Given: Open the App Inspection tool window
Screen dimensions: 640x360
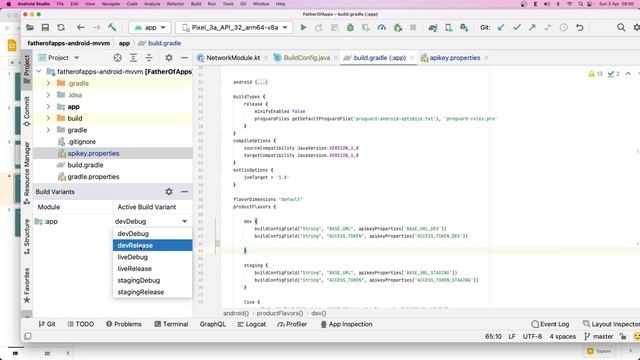Looking at the screenshot, I should pos(346,324).
